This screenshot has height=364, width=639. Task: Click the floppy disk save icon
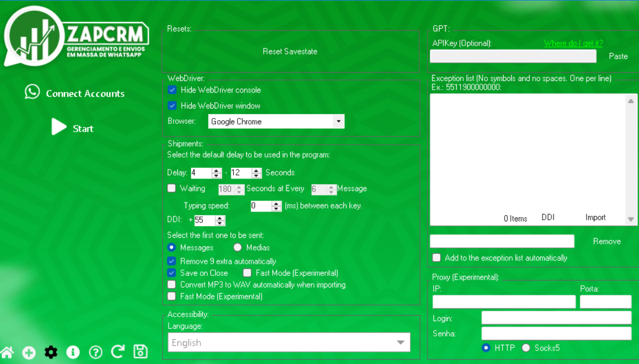click(140, 352)
